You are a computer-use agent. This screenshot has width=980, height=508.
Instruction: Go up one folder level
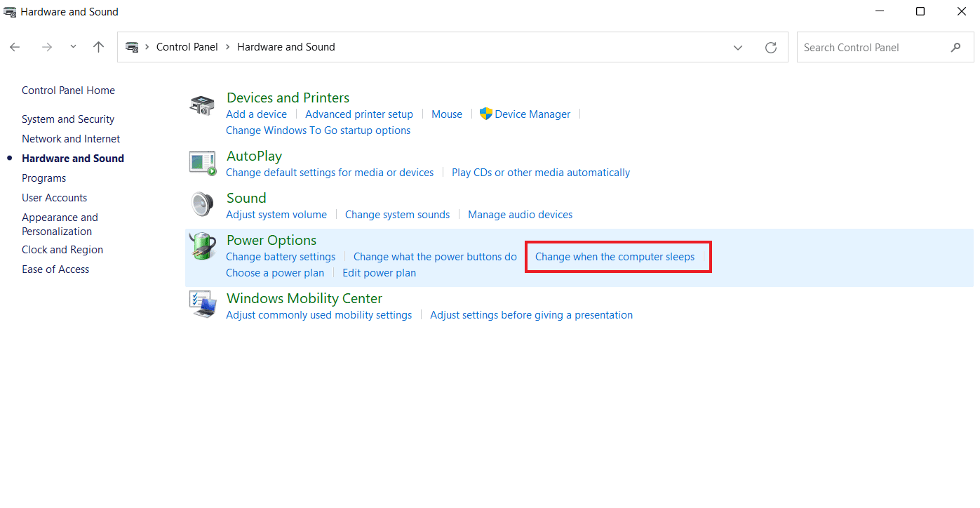pyautogui.click(x=99, y=47)
